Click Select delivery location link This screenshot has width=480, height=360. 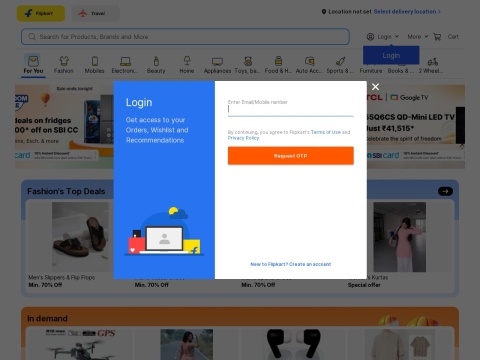[407, 12]
